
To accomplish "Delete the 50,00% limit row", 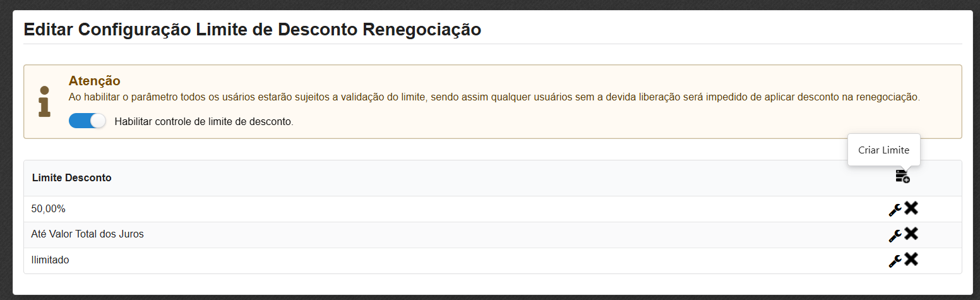I will point(911,208).
